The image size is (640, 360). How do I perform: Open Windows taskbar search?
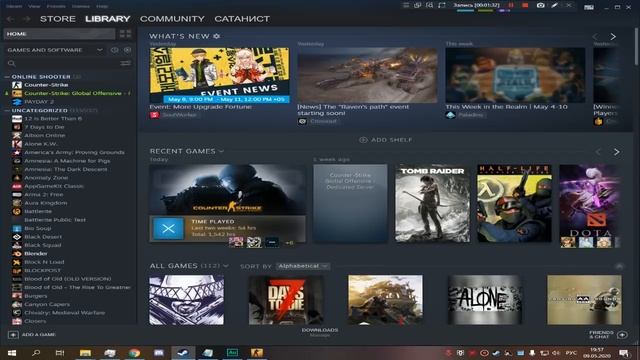pyautogui.click(x=36, y=353)
